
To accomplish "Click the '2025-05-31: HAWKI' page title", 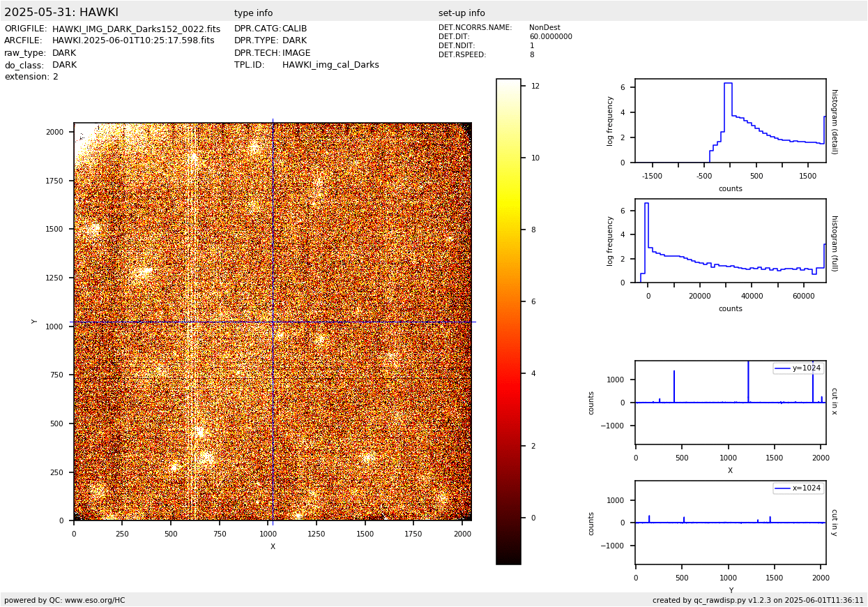I will click(61, 13).
